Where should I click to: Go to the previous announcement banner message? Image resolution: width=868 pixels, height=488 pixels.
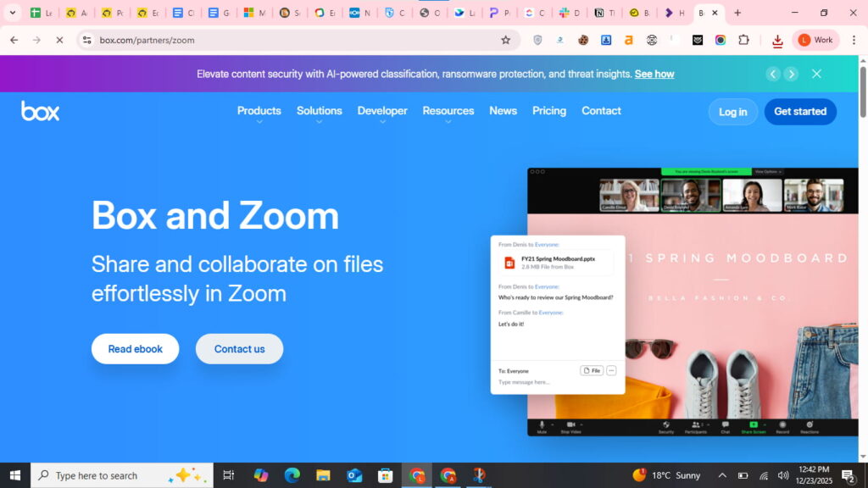tap(772, 74)
